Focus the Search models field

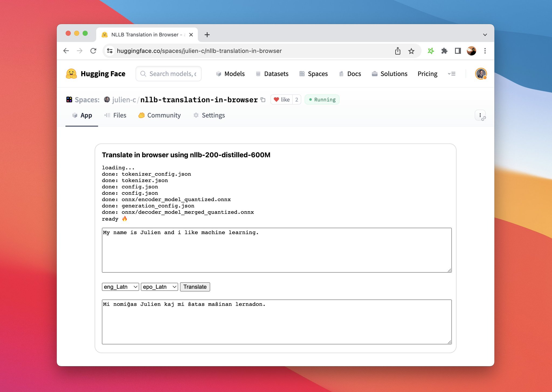(169, 74)
